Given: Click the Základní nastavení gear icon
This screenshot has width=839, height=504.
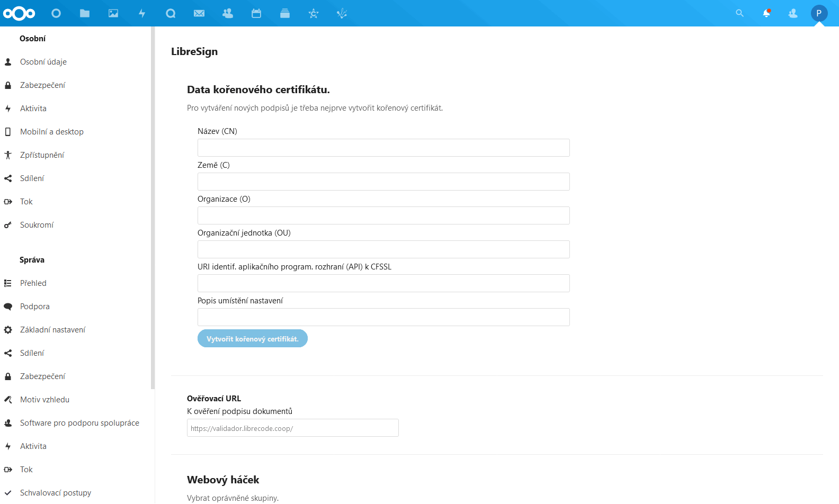Looking at the screenshot, I should coord(8,330).
